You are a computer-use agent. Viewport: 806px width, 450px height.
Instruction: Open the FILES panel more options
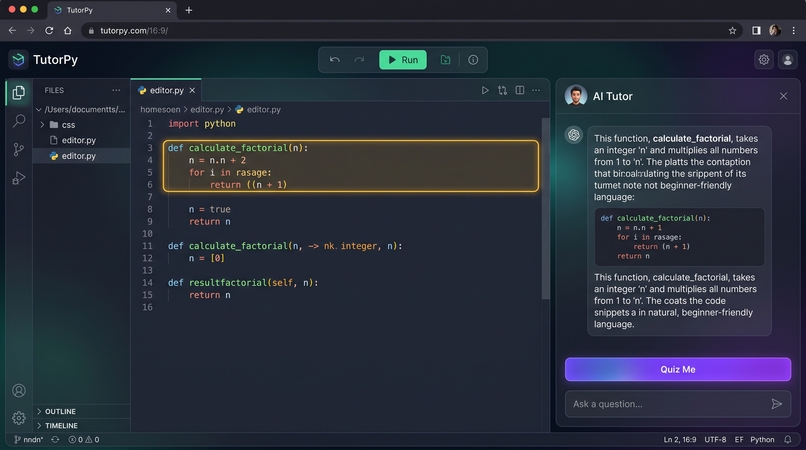coord(116,90)
